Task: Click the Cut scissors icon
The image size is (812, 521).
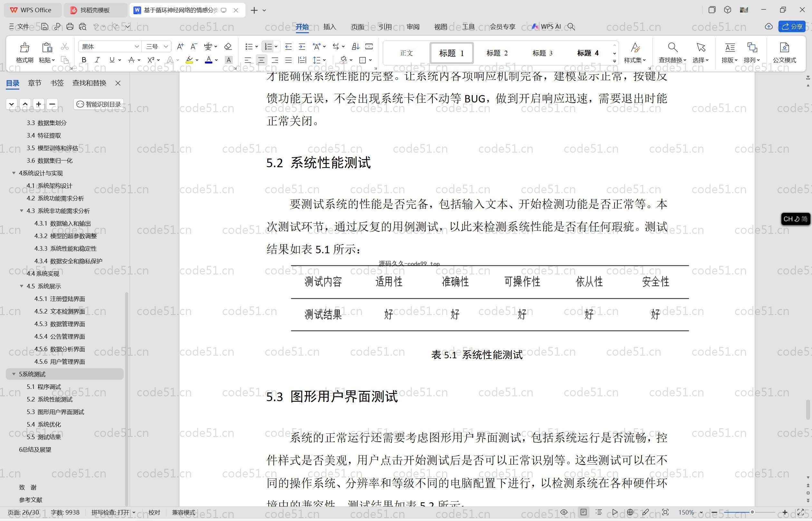Action: tap(65, 46)
